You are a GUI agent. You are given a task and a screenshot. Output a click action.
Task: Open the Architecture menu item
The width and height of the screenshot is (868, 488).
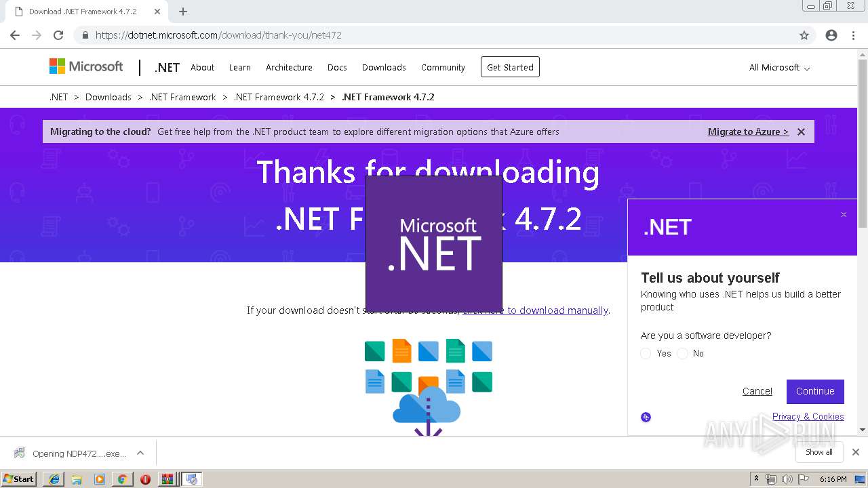coord(289,67)
